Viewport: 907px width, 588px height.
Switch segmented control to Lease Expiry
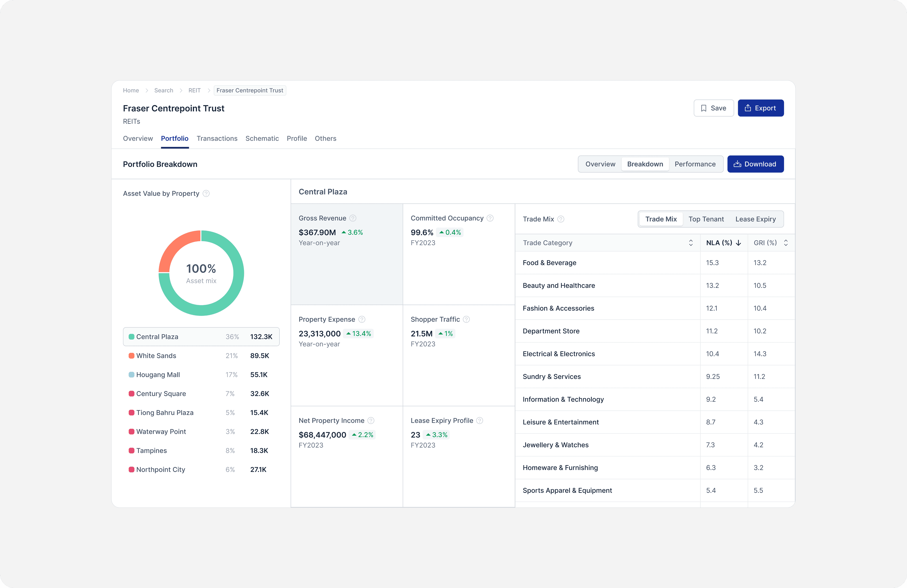(x=755, y=219)
